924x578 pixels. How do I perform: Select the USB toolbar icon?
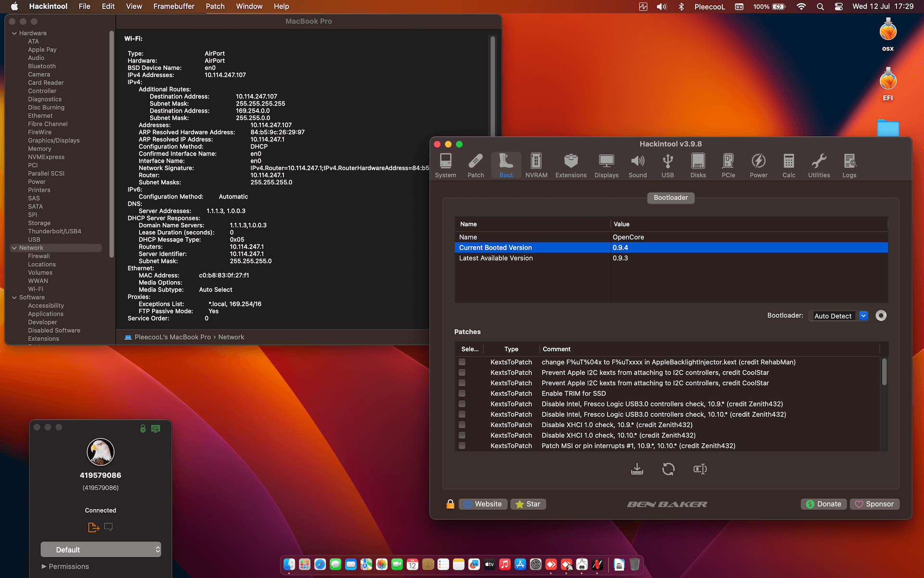pos(667,165)
